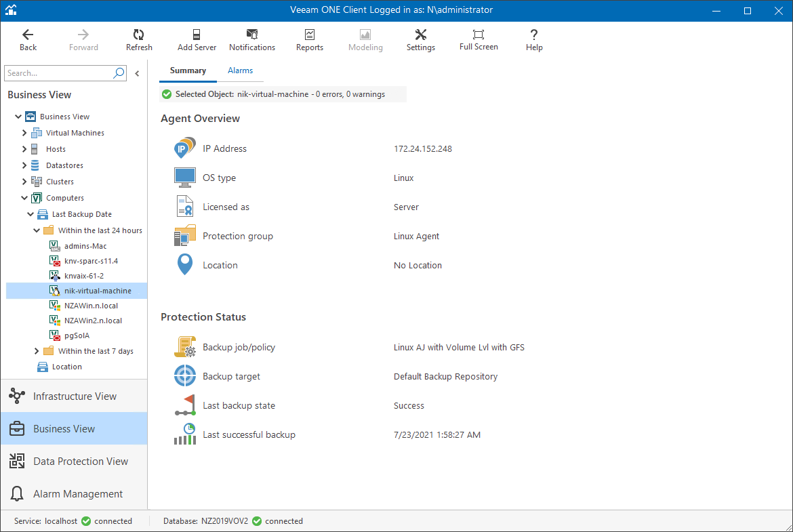Viewport: 793px width, 532px height.
Task: Select nik-virtual-machine in the tree
Action: point(98,291)
